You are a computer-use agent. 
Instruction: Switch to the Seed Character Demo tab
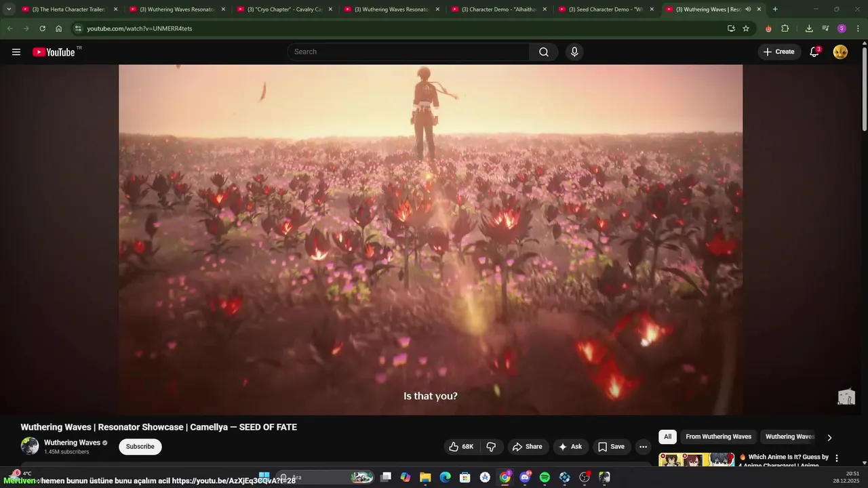(x=606, y=9)
